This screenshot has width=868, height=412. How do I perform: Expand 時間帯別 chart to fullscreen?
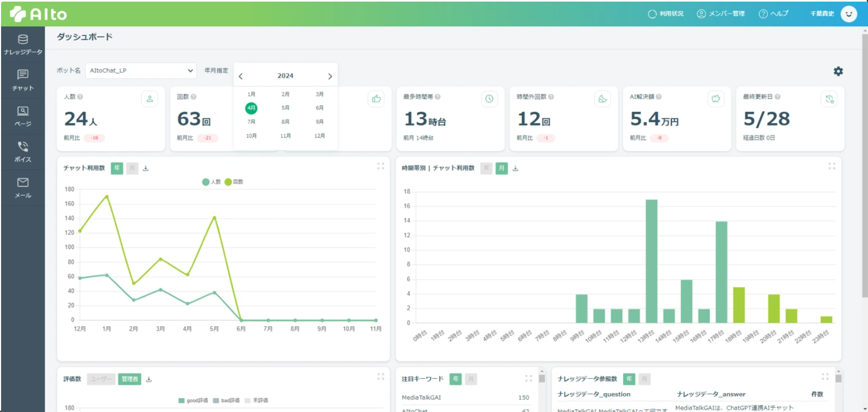coord(832,166)
